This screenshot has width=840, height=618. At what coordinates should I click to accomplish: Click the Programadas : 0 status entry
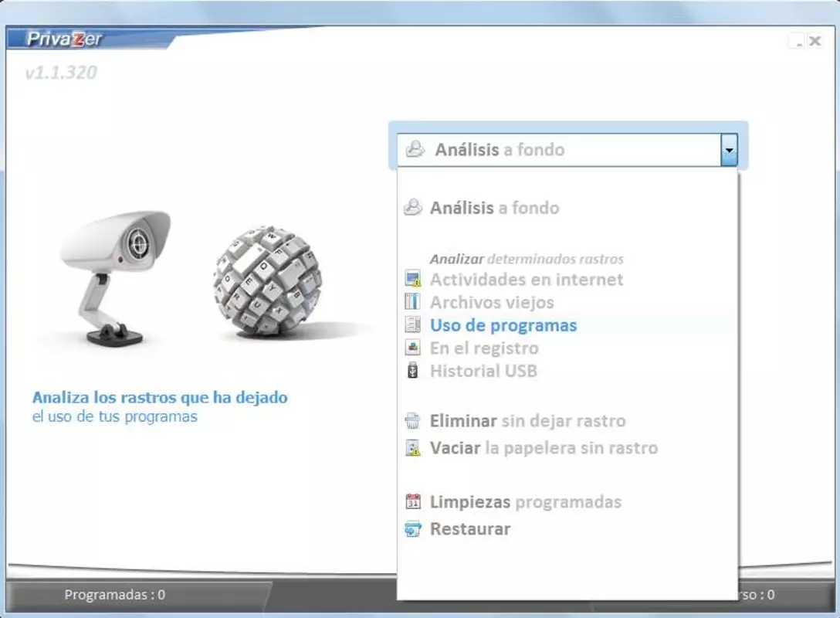[x=114, y=594]
